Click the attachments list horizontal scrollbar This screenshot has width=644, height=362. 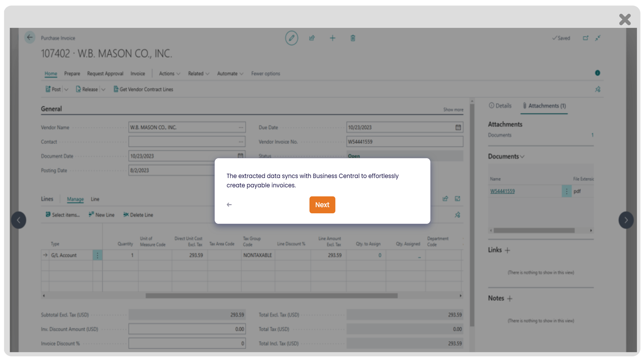pyautogui.click(x=534, y=230)
